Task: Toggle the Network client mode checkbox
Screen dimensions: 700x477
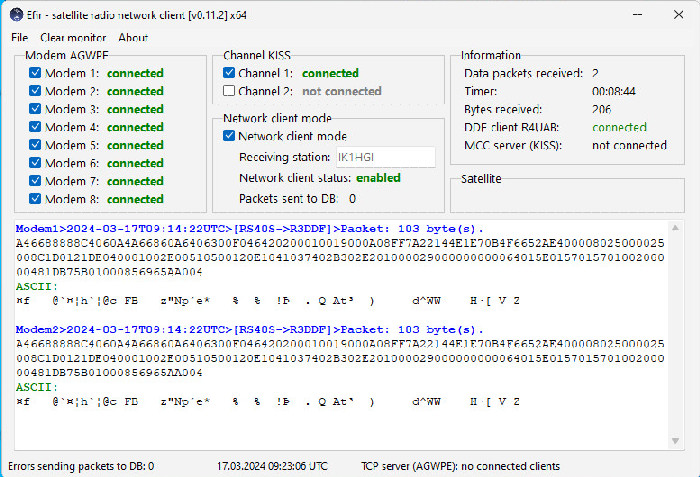Action: point(229,136)
